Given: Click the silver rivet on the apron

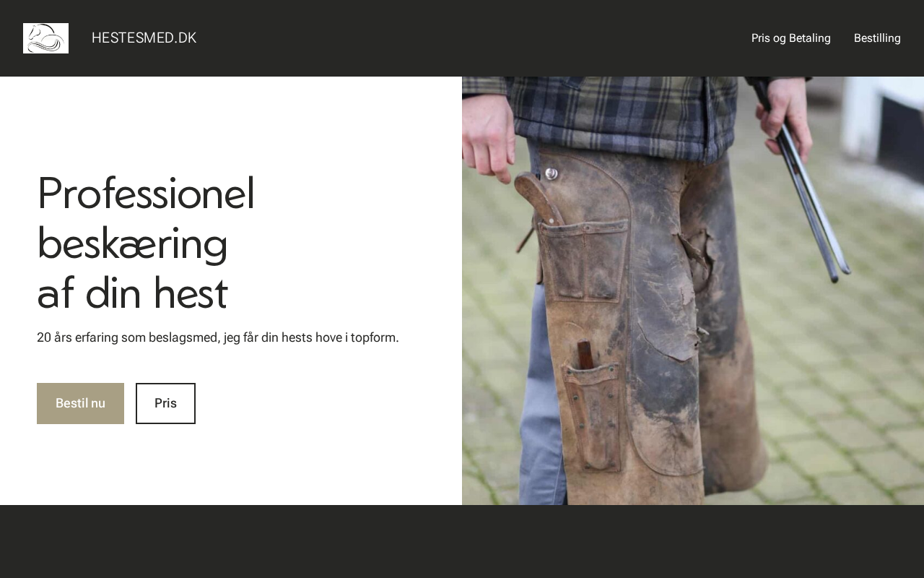Looking at the screenshot, I should pyautogui.click(x=551, y=173).
